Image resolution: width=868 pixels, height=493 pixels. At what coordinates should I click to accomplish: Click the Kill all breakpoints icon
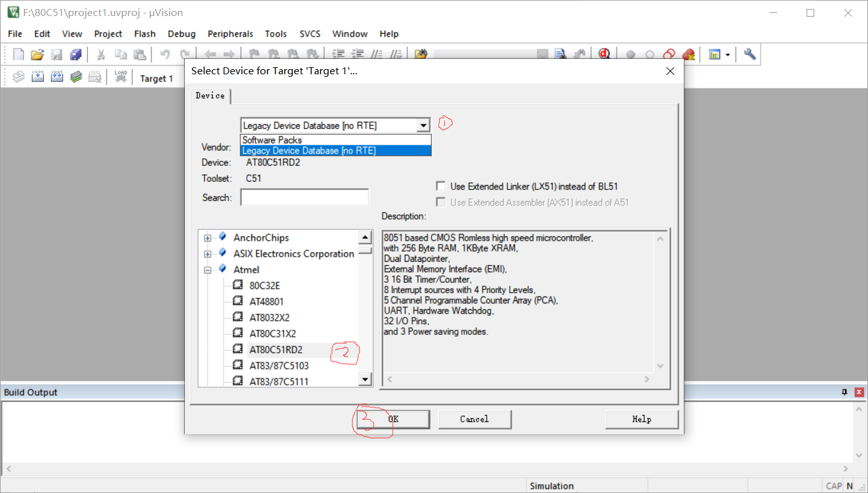click(688, 54)
